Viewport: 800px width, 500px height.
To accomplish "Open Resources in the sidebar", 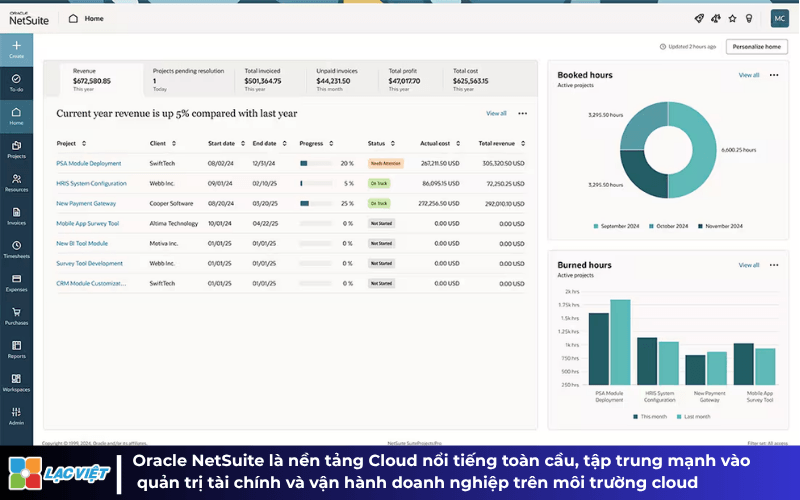I will coord(16,183).
